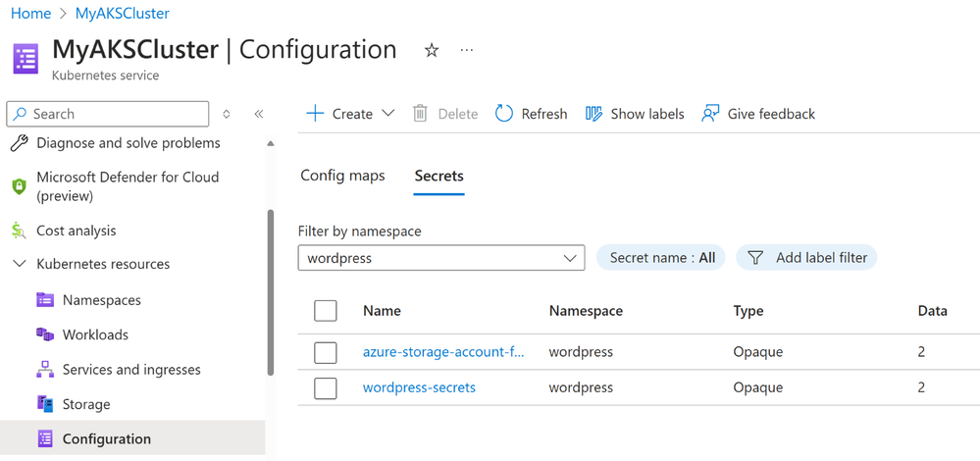Sort by the Type column header
This screenshot has width=980, height=461.
pyautogui.click(x=748, y=311)
